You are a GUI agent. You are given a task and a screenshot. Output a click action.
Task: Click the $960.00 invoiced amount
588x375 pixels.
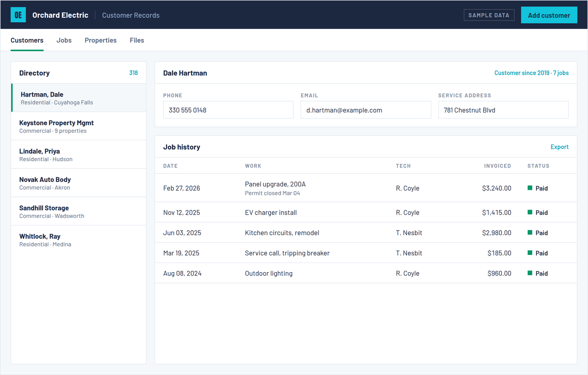point(499,273)
